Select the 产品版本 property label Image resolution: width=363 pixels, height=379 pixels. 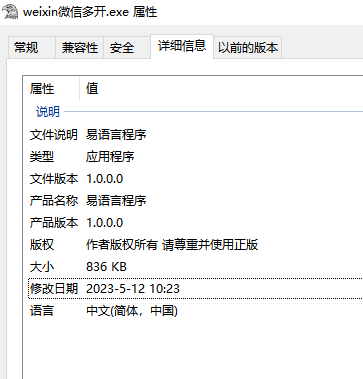(54, 223)
